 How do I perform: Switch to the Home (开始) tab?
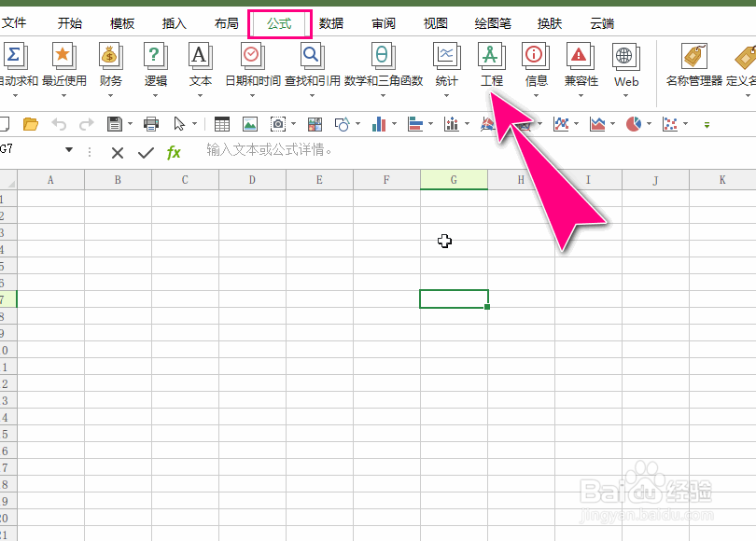tap(69, 23)
